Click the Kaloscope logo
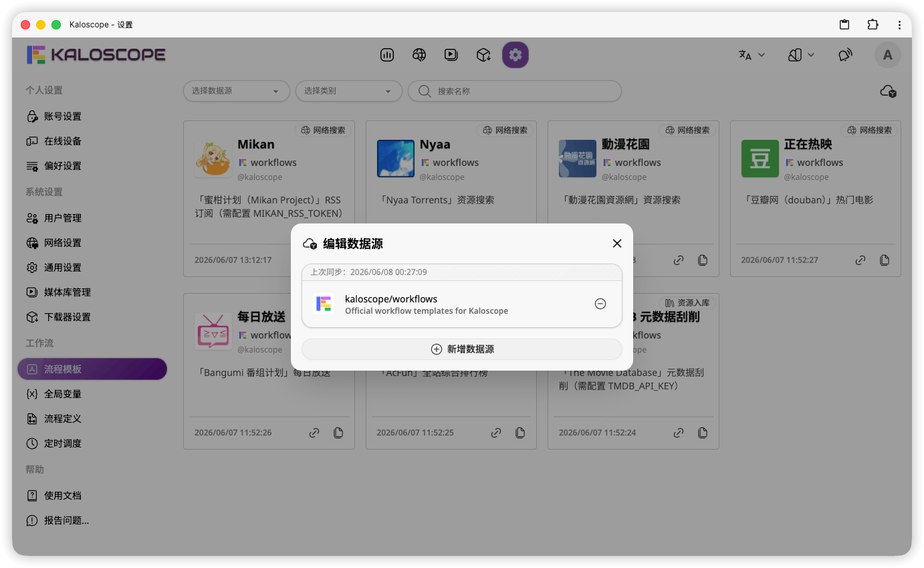 click(96, 55)
